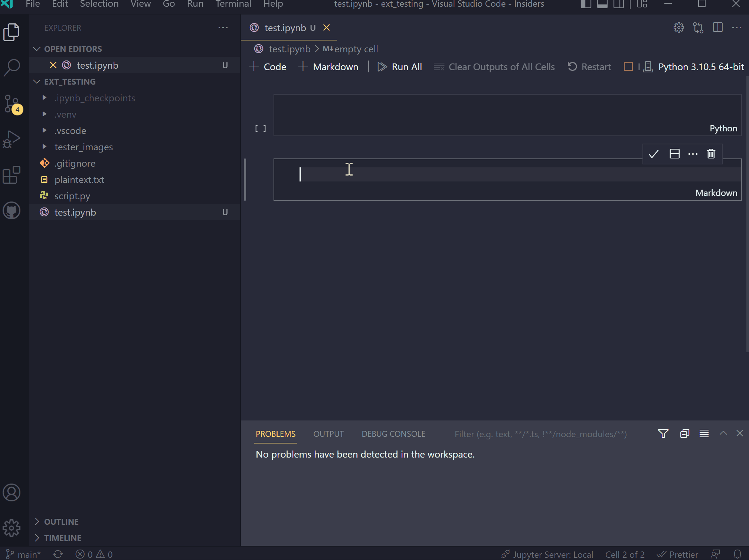The width and height of the screenshot is (749, 560).
Task: Toggle the bottom panel in title bar
Action: coord(602,4)
